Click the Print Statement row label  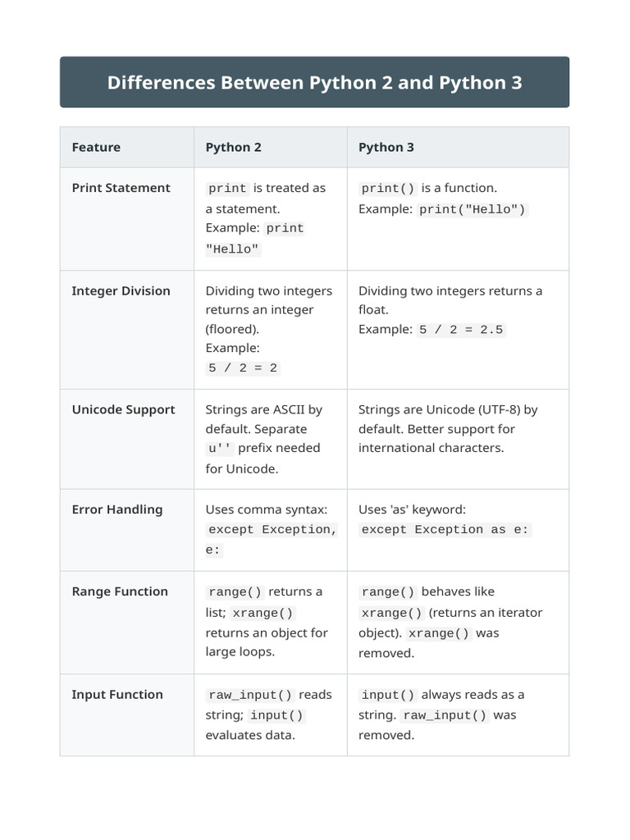[121, 188]
